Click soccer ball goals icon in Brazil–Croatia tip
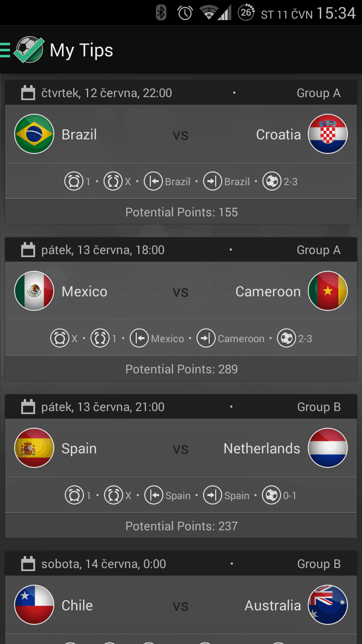 [x=271, y=182]
